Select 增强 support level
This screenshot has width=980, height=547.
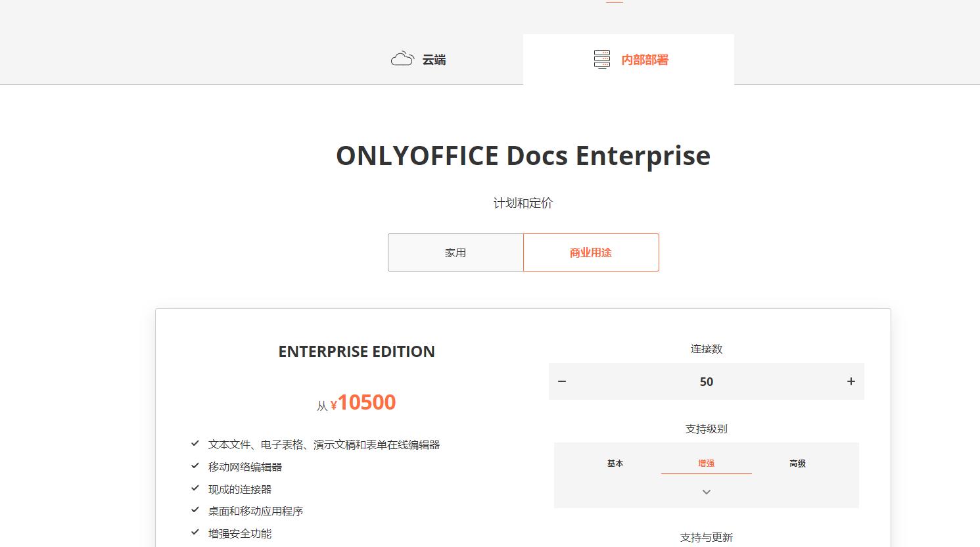click(706, 464)
